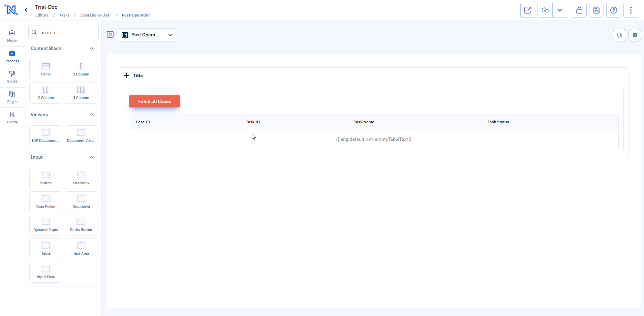Collapse the left component panel icon
This screenshot has height=316, width=644.
pos(110,35)
